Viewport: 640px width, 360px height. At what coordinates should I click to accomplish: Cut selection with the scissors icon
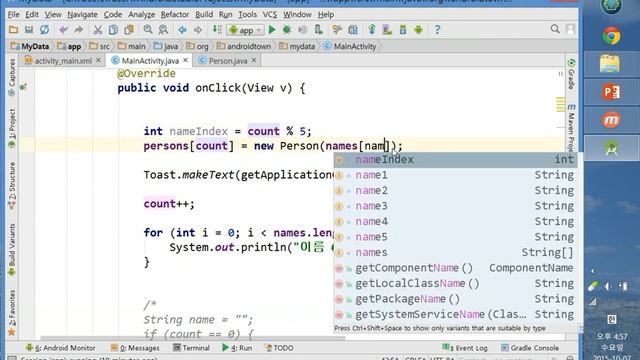pyautogui.click(x=98, y=30)
